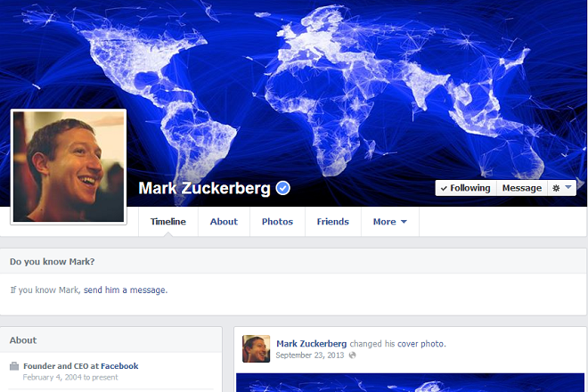The height and width of the screenshot is (392, 588).
Task: Click the September 23, 2013 timestamp
Action: (x=310, y=355)
